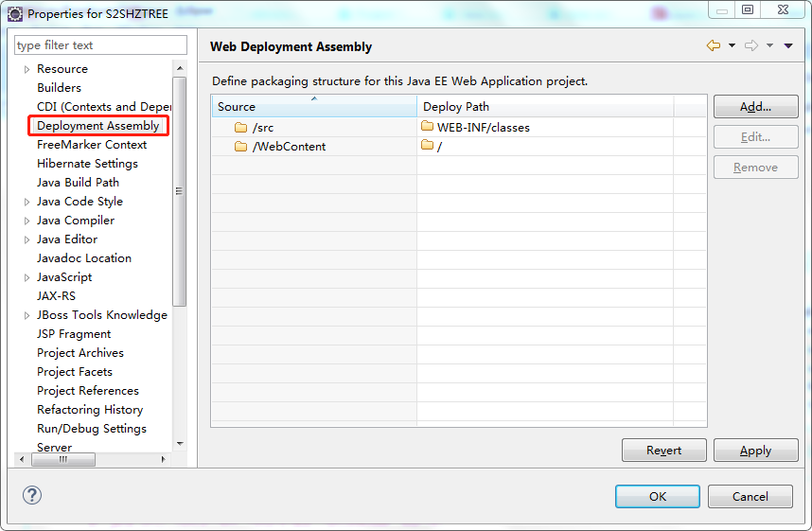812x531 pixels.
Task: Click the WEB-INF/classes deploy folder icon
Action: click(x=427, y=126)
